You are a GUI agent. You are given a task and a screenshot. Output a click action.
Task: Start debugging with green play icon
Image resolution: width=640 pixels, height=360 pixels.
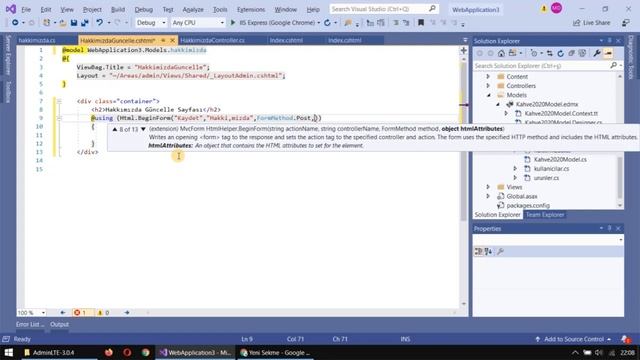click(x=233, y=23)
